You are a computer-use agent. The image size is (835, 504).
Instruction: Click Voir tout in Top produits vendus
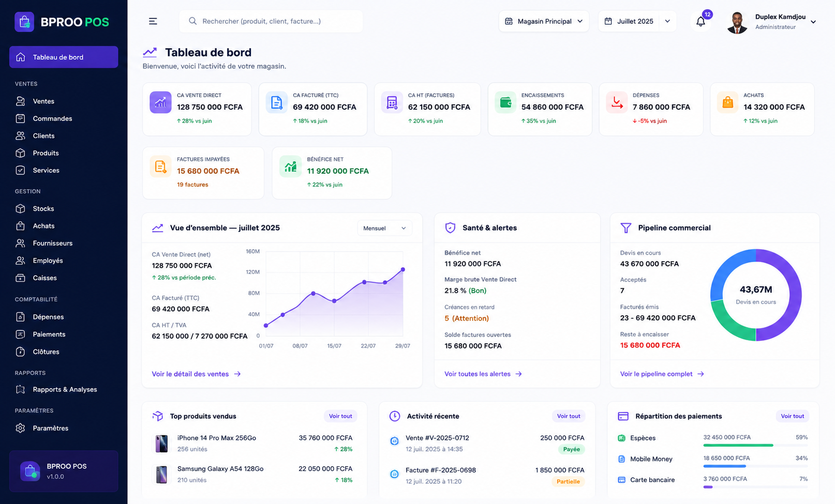[340, 416]
